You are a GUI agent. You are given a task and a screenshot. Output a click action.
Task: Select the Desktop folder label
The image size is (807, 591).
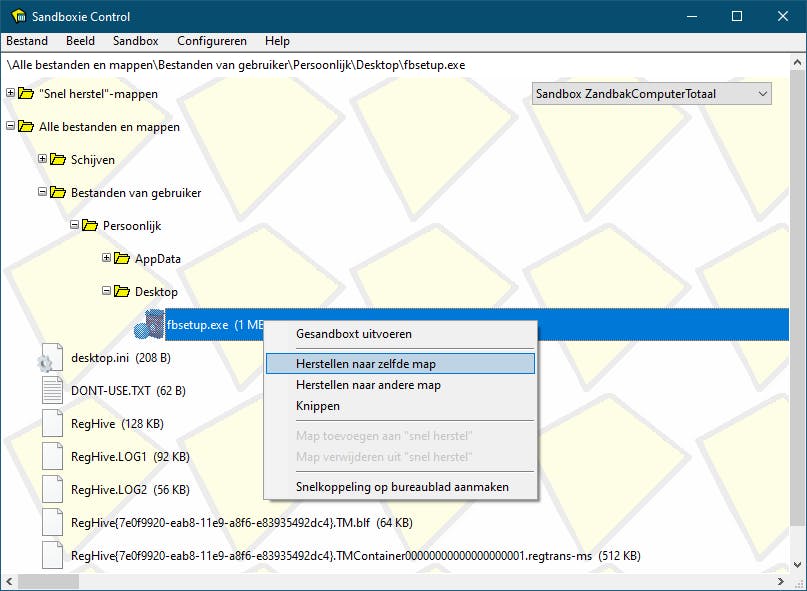pyautogui.click(x=156, y=291)
